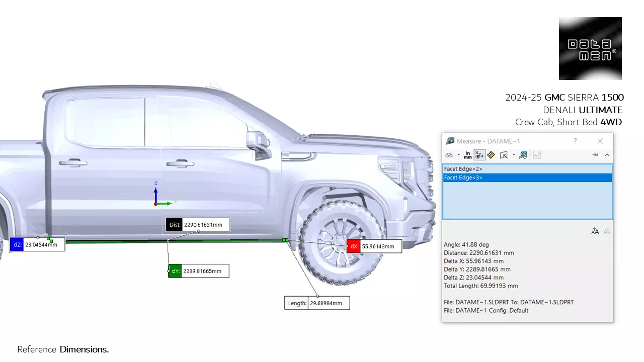Click the Dist 2290.61631mm callout
644x362 pixels.
(x=198, y=225)
